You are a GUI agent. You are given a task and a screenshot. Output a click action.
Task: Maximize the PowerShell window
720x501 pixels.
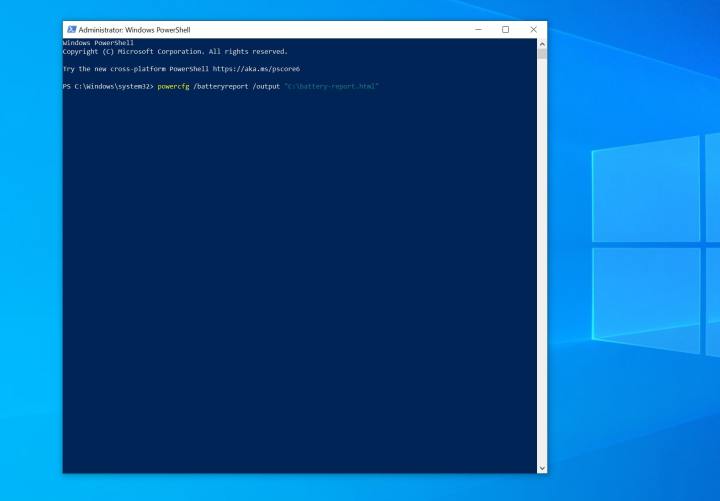[505, 30]
